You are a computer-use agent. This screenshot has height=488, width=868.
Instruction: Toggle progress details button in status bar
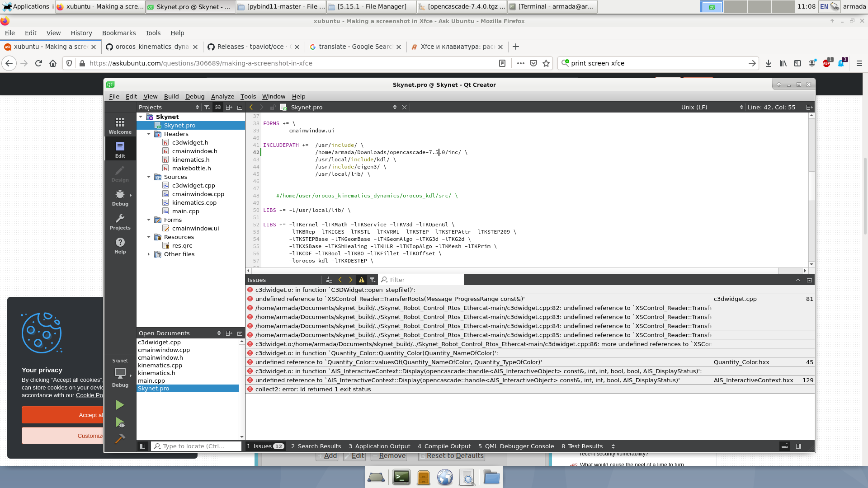(x=785, y=446)
